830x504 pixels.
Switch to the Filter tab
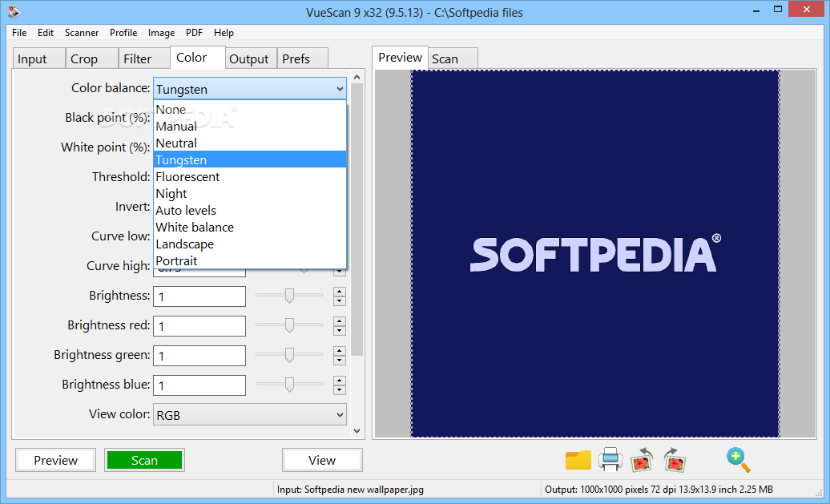(144, 58)
